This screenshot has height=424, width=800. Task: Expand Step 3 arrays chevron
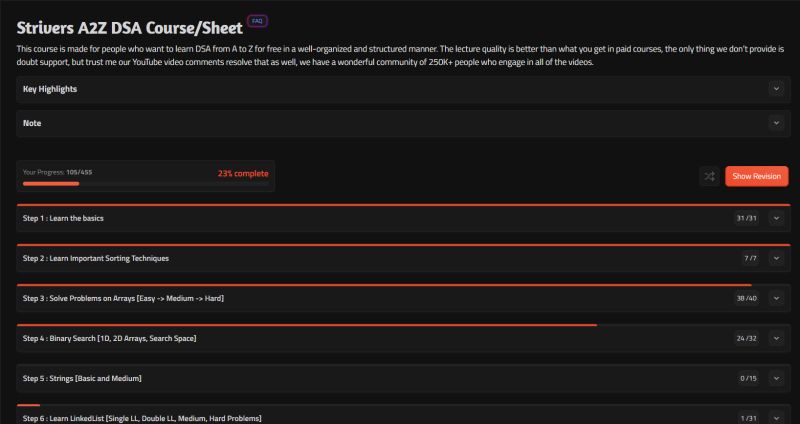776,298
